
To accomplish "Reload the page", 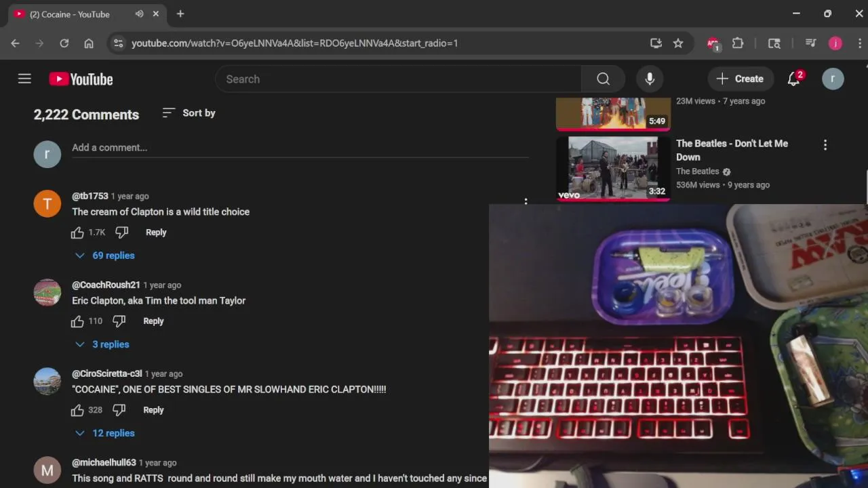I will tap(64, 43).
